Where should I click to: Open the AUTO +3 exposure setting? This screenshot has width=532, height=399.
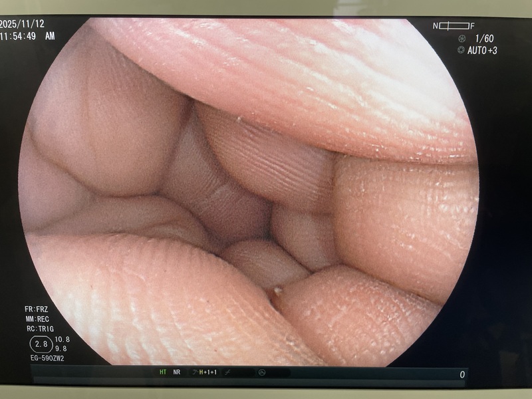pyautogui.click(x=483, y=51)
